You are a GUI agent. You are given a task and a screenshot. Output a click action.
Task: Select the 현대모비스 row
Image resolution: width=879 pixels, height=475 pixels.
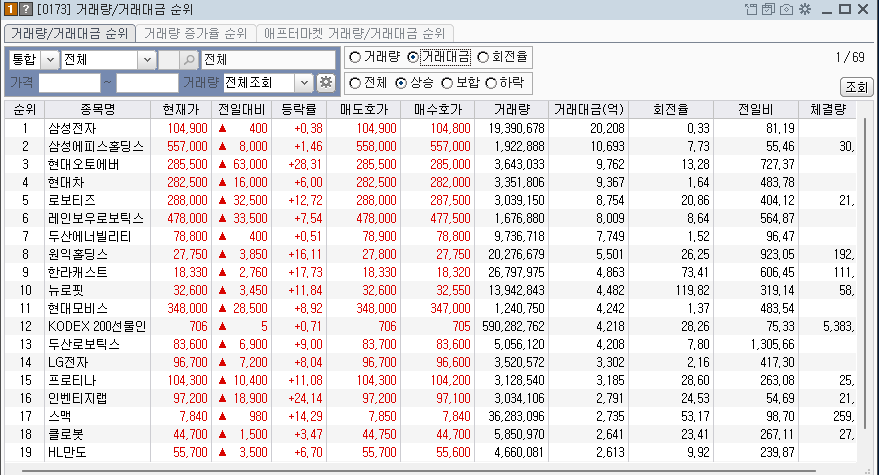click(x=431, y=308)
